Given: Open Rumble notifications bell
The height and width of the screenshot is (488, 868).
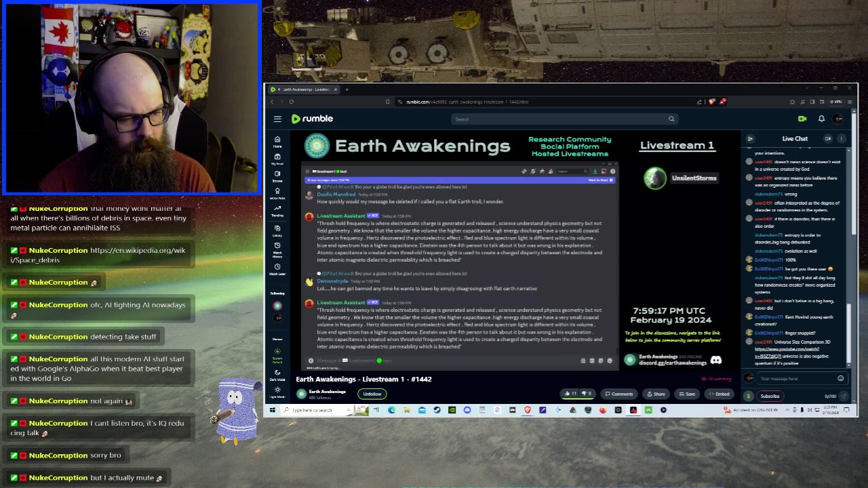Looking at the screenshot, I should tap(821, 119).
